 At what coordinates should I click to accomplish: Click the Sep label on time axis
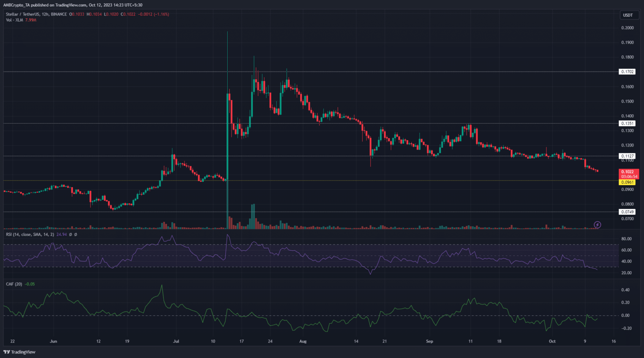coord(429,341)
